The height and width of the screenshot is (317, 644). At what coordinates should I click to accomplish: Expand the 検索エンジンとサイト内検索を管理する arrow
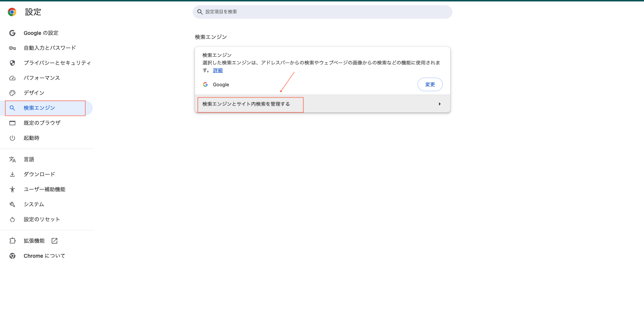pos(439,104)
